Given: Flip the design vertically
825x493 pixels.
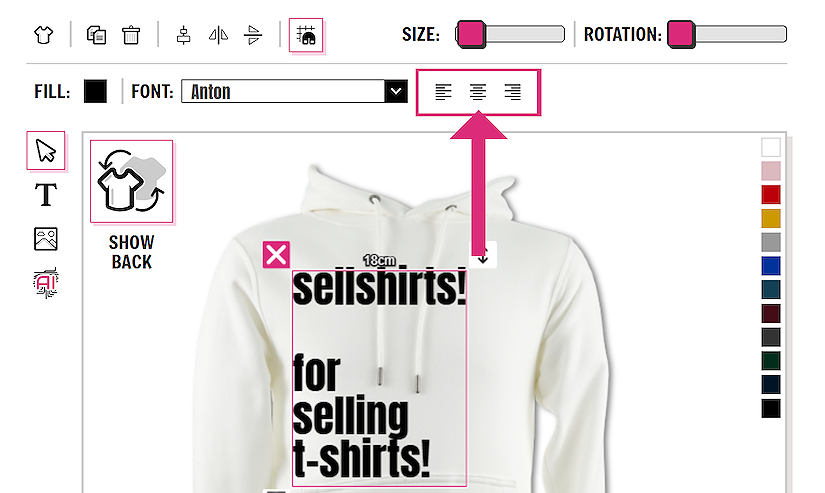Looking at the screenshot, I should [253, 35].
